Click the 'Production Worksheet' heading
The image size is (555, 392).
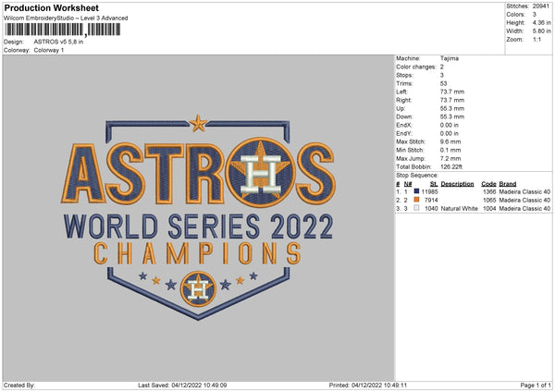point(51,7)
